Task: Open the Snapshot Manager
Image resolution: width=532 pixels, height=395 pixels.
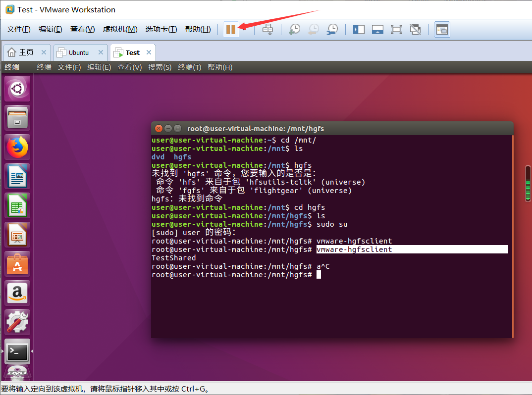Action: point(332,29)
